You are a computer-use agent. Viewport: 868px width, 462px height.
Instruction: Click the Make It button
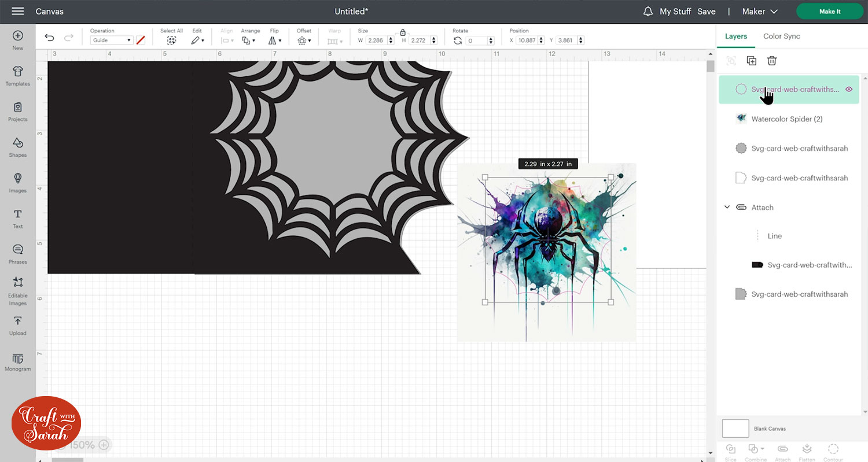point(829,12)
